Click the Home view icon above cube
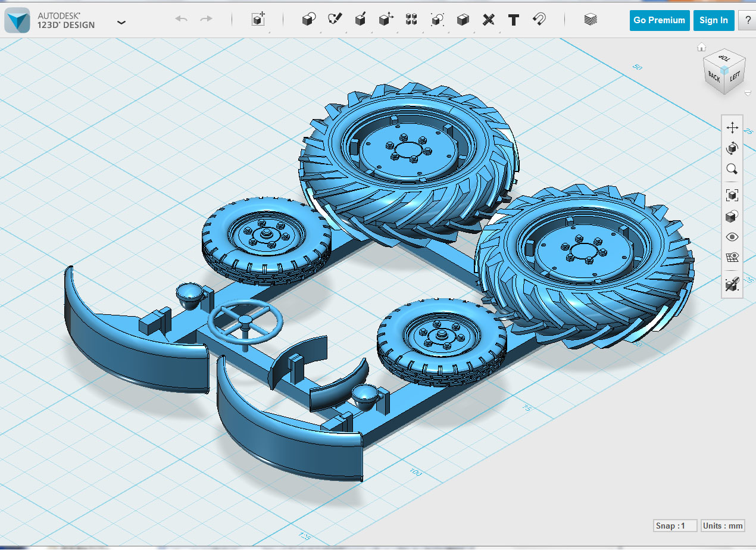Image resolution: width=756 pixels, height=550 pixels. 701,47
